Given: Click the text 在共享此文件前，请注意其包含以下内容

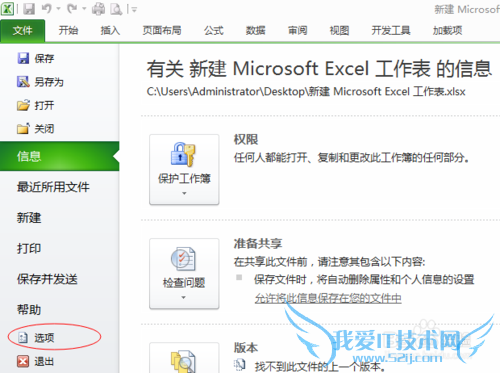Looking at the screenshot, I should click(x=329, y=262).
